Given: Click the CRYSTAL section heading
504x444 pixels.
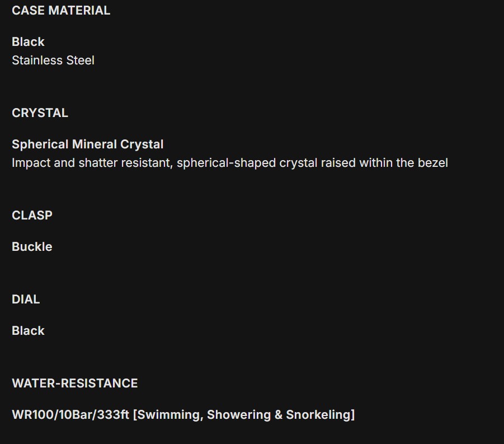Looking at the screenshot, I should point(40,113).
